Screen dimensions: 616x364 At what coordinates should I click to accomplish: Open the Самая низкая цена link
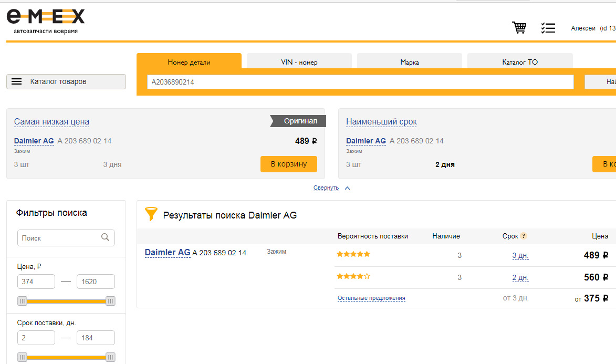tap(51, 122)
